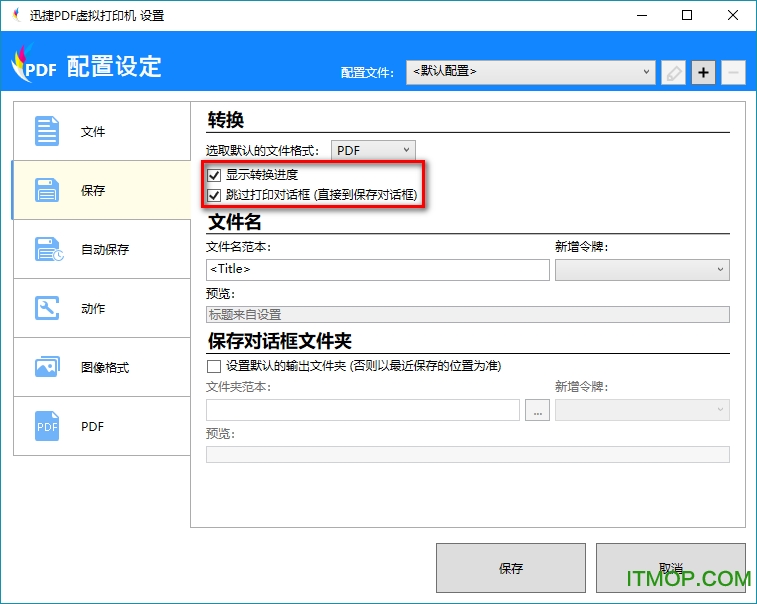Click the 文件 document icon in sidebar

47,131
